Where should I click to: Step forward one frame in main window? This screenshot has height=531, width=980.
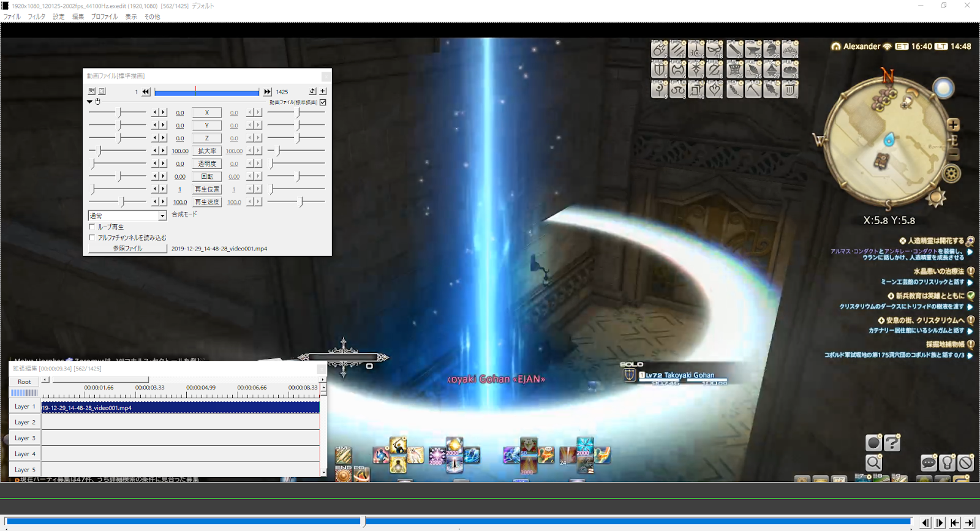coord(940,522)
